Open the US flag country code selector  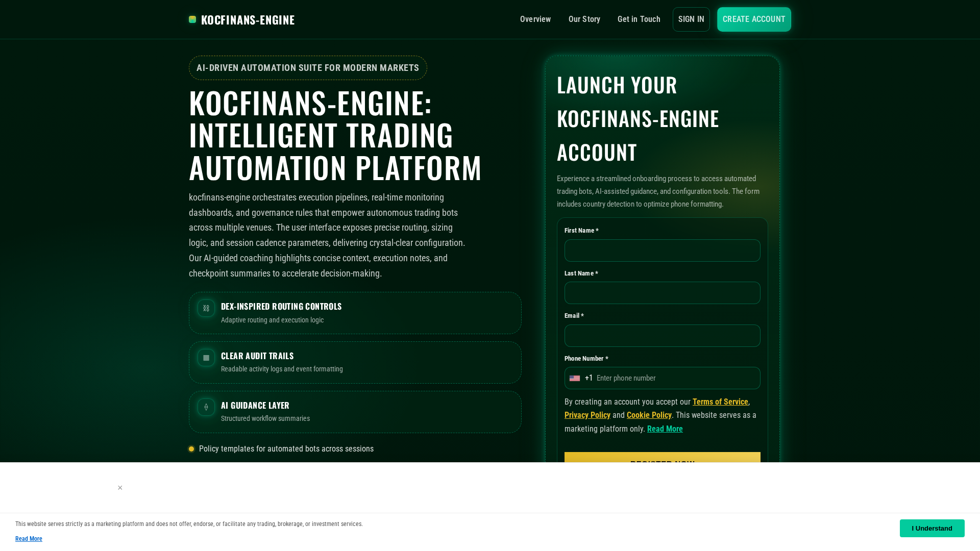[x=575, y=378]
